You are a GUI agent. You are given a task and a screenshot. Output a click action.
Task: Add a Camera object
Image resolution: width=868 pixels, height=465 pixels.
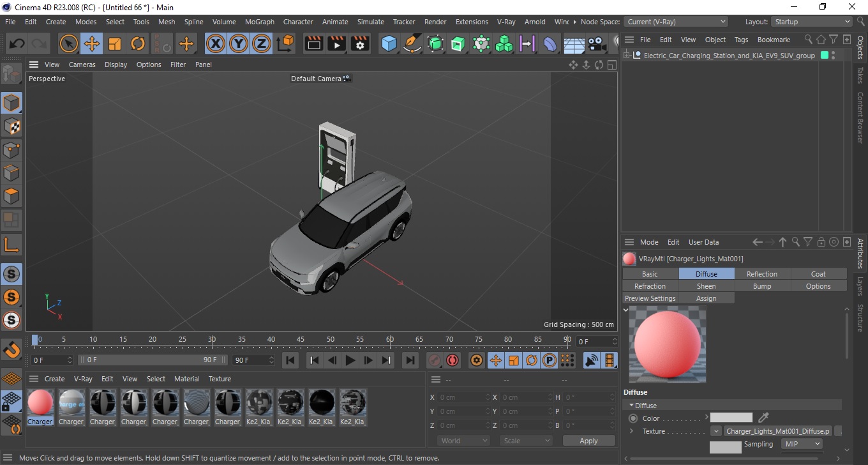pos(597,44)
